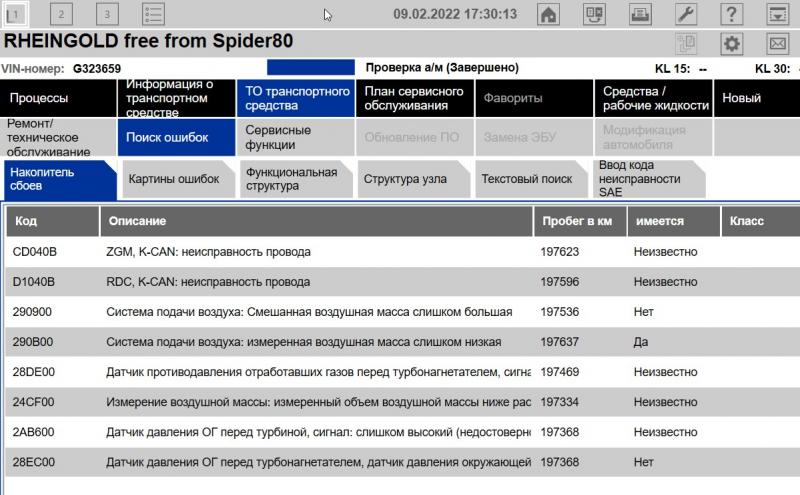This screenshot has height=495, width=800.
Task: Open План сервисного обслуживания
Action: (415, 98)
